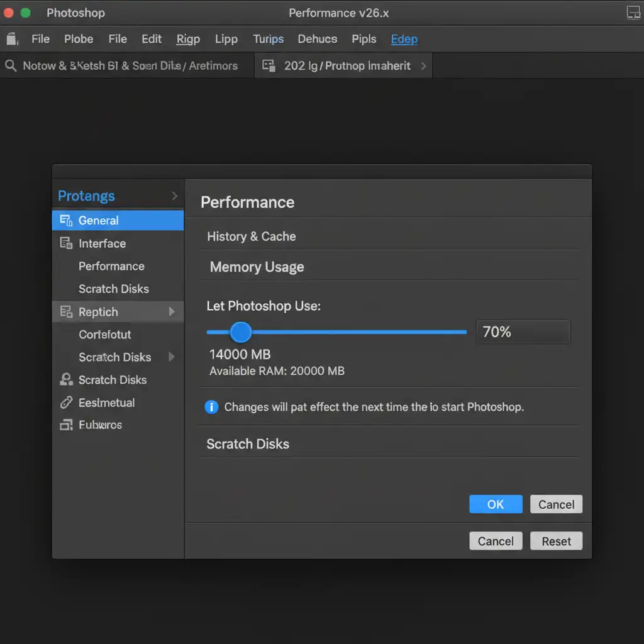Select Performance in the preferences sidebar
The width and height of the screenshot is (644, 644).
point(111,266)
